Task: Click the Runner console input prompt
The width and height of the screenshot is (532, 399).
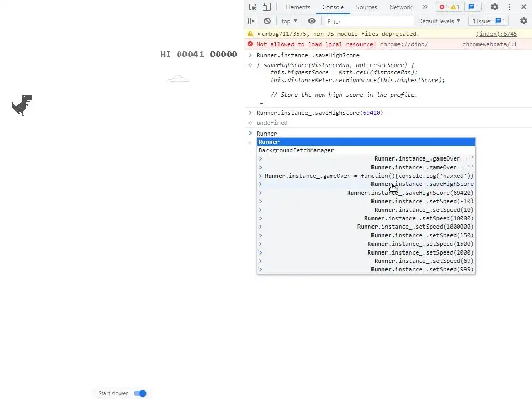Action: pyautogui.click(x=267, y=134)
